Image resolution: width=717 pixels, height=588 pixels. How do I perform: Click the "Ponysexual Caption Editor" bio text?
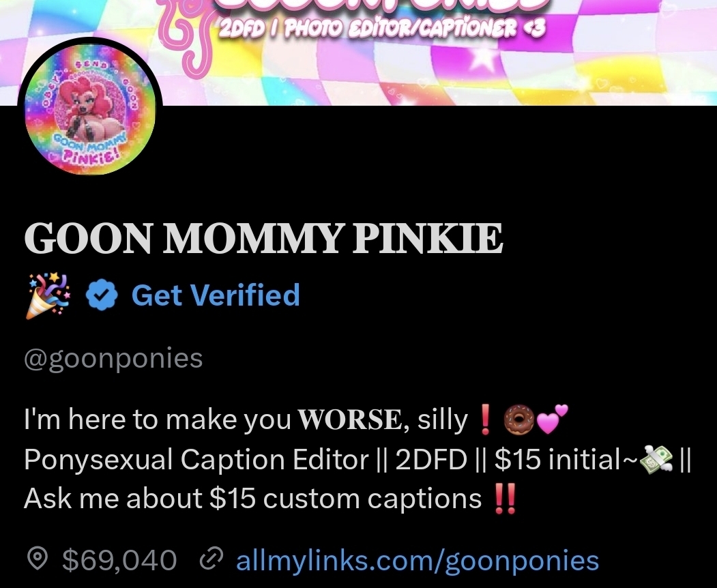196,460
